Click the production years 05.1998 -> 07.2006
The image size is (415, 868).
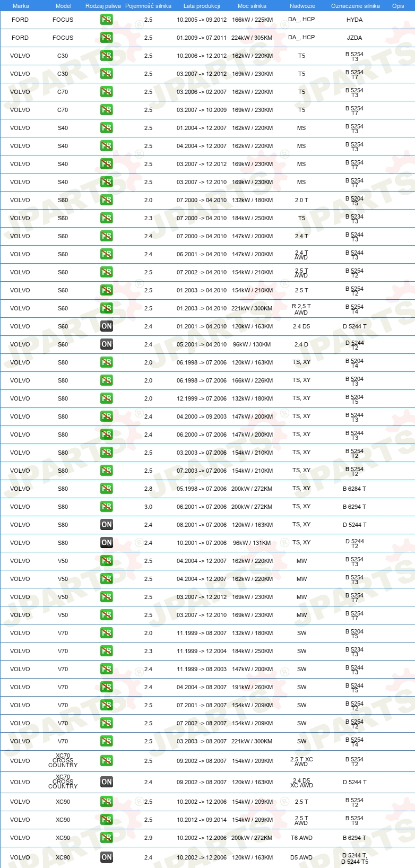pyautogui.click(x=202, y=489)
